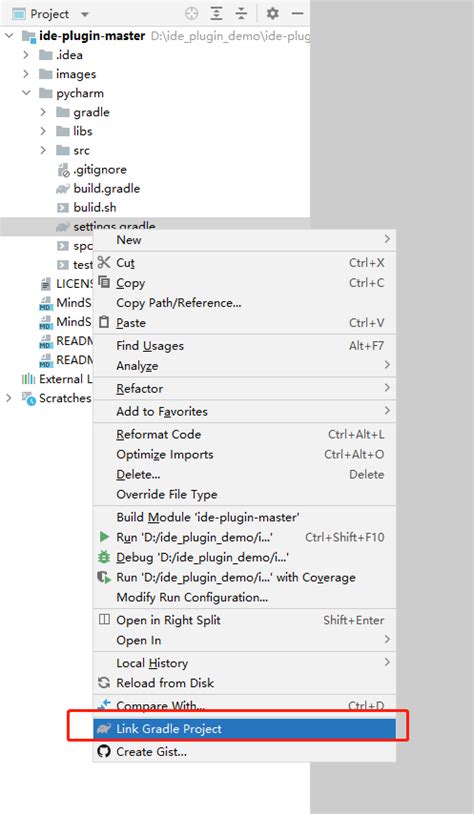
Task: Expand the .idea folder
Action: click(x=26, y=55)
